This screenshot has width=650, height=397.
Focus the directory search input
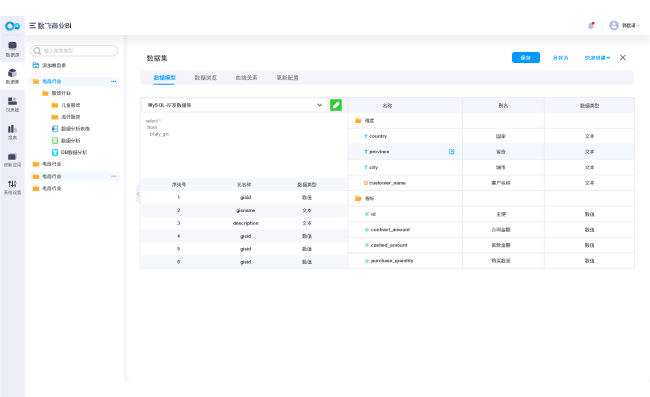(x=74, y=51)
